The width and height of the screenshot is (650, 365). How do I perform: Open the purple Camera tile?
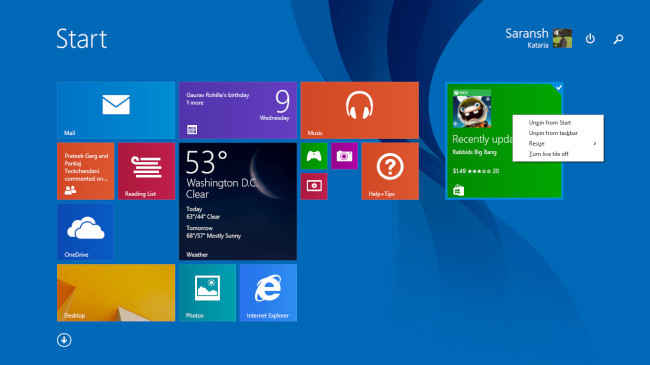click(x=344, y=156)
